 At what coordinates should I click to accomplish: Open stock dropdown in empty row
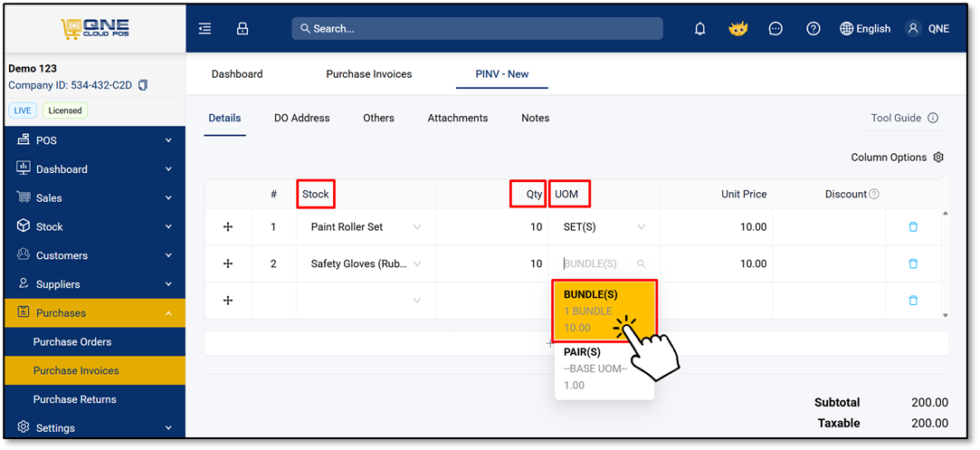pos(417,301)
